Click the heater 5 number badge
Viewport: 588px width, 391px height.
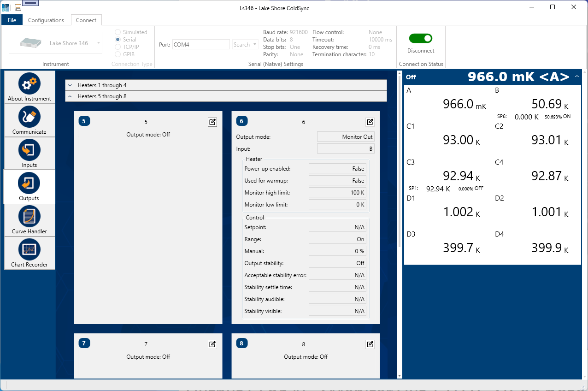[x=84, y=121]
